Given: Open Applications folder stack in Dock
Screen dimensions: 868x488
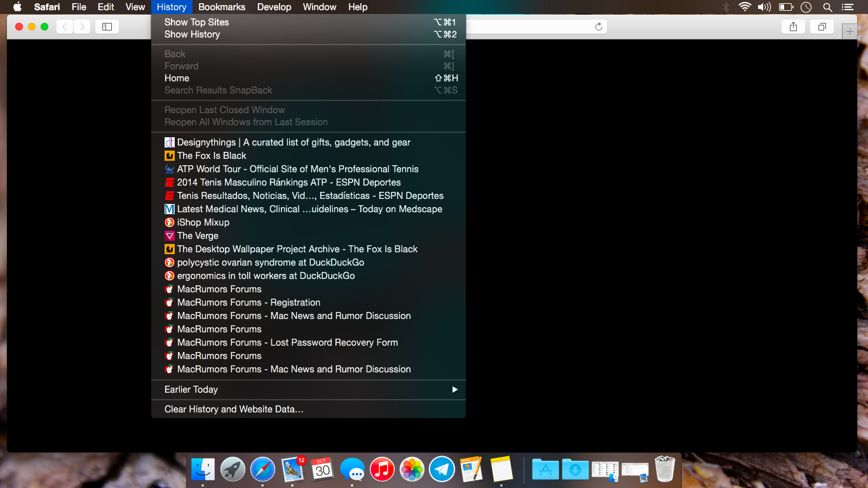Looking at the screenshot, I should 545,470.
